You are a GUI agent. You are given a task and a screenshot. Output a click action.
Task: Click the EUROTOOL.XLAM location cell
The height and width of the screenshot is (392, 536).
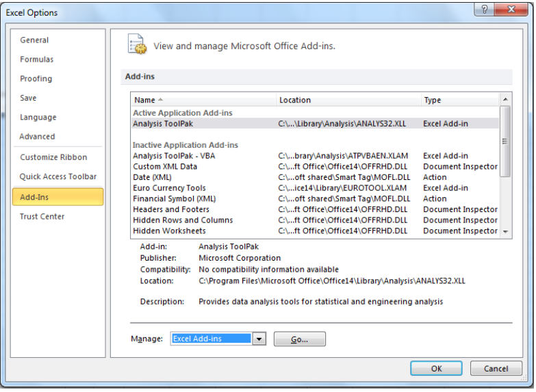[x=342, y=188]
